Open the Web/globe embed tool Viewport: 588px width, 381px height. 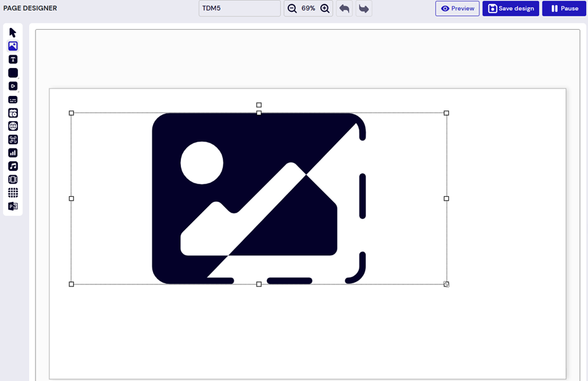coord(13,126)
